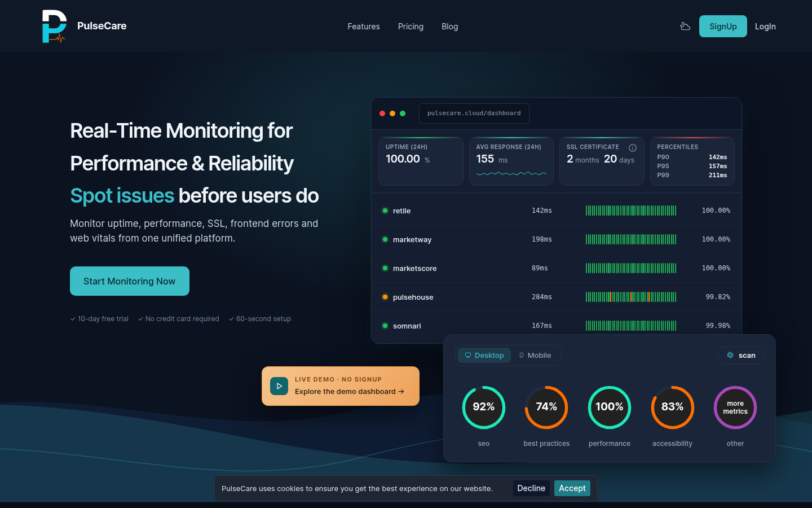
Task: Click the marketscore site name
Action: tap(415, 269)
